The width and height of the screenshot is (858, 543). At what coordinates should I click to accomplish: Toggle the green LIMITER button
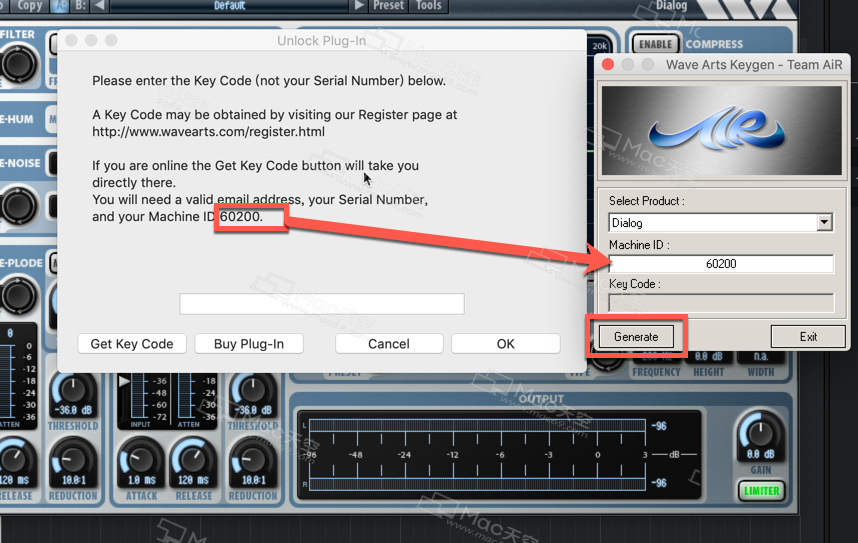pos(761,491)
